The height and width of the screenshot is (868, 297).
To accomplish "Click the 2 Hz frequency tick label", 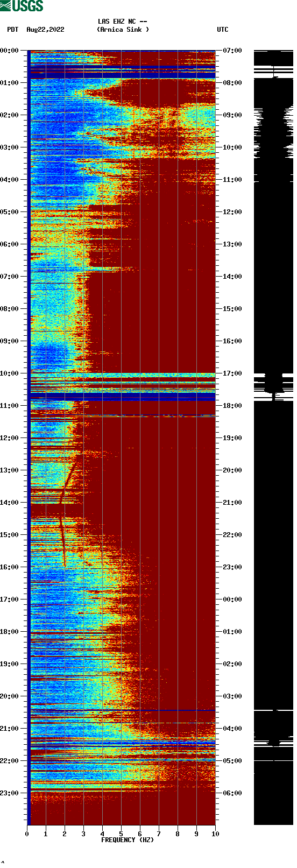I will 65,834.
